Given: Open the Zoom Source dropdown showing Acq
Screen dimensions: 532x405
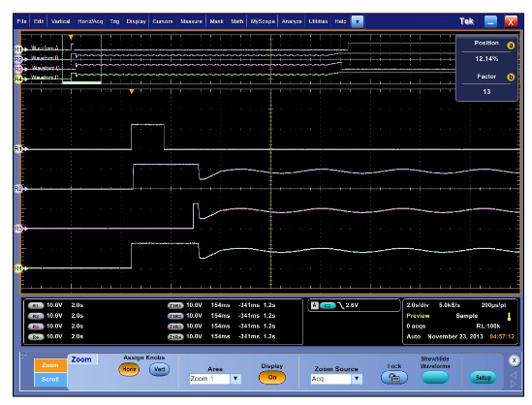Looking at the screenshot, I should point(336,379).
